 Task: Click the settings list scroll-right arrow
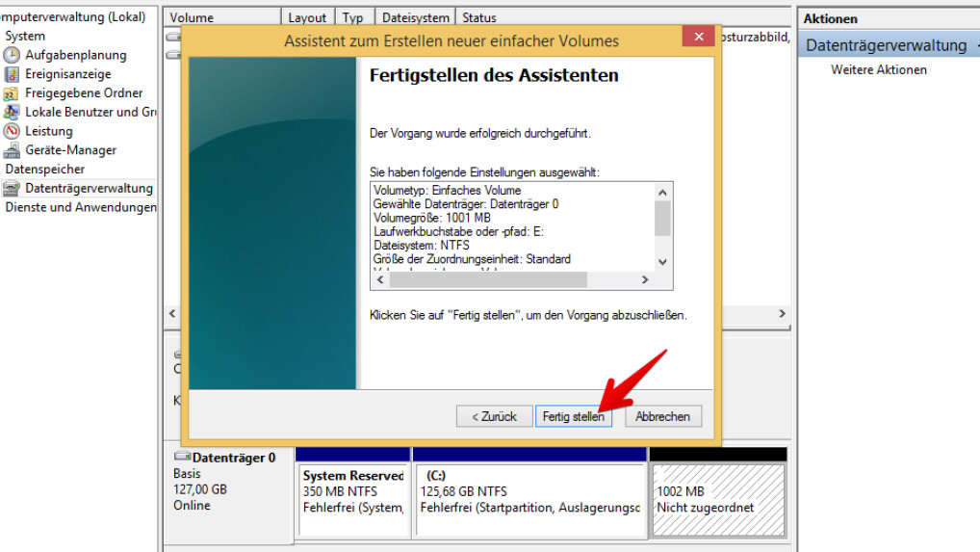tap(645, 279)
